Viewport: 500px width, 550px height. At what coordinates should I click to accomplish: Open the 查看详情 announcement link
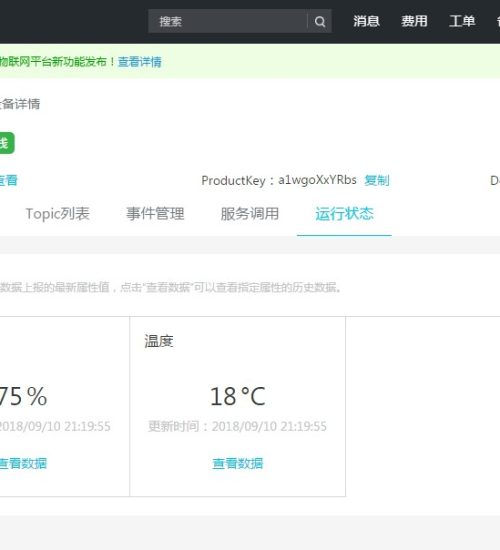pyautogui.click(x=140, y=62)
